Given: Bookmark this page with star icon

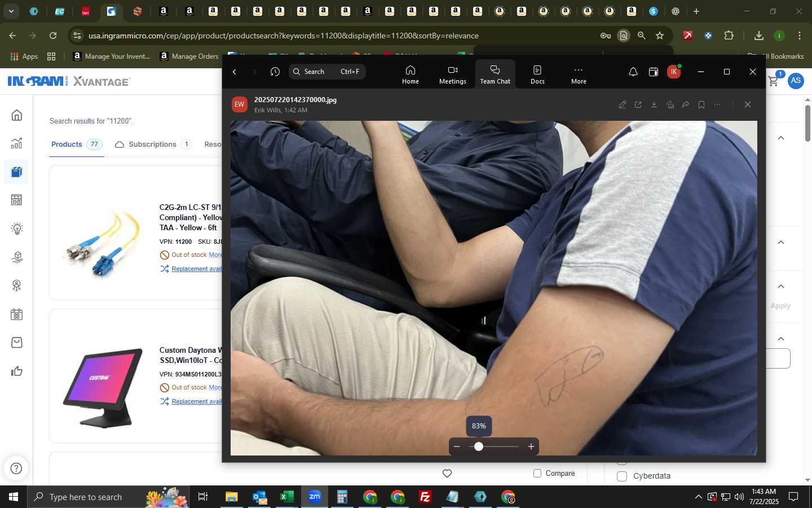Looking at the screenshot, I should tap(660, 36).
